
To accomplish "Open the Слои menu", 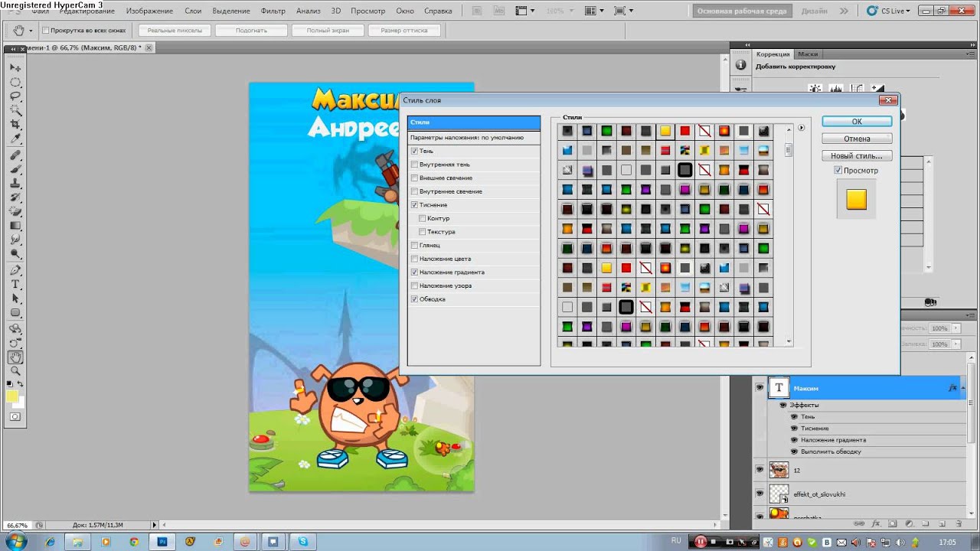I will point(193,11).
